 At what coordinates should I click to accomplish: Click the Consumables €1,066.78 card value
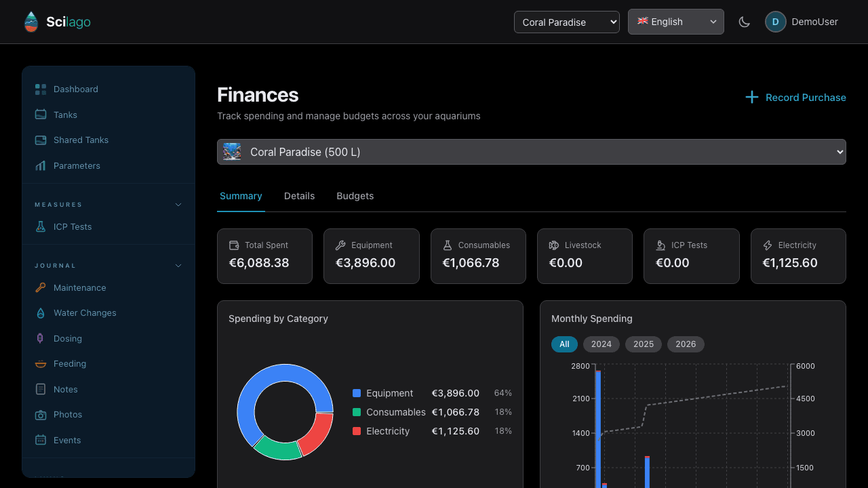(x=471, y=263)
